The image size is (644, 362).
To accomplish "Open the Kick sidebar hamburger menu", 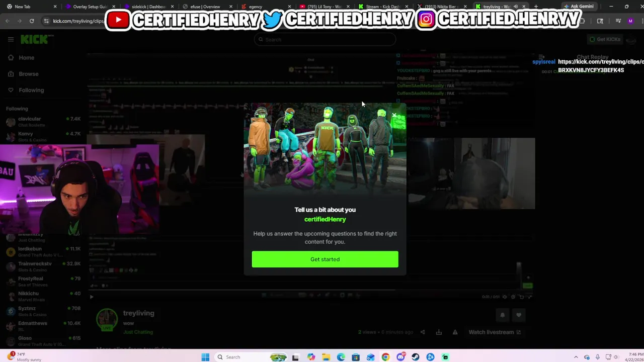I will point(11,39).
